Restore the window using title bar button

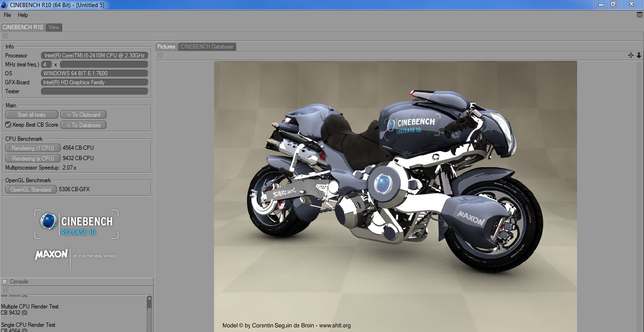click(613, 4)
